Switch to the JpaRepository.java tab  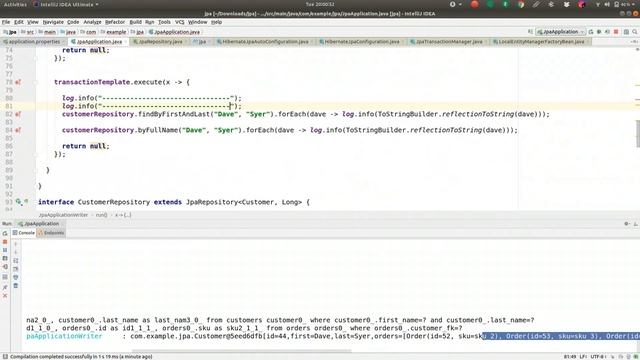(x=160, y=42)
